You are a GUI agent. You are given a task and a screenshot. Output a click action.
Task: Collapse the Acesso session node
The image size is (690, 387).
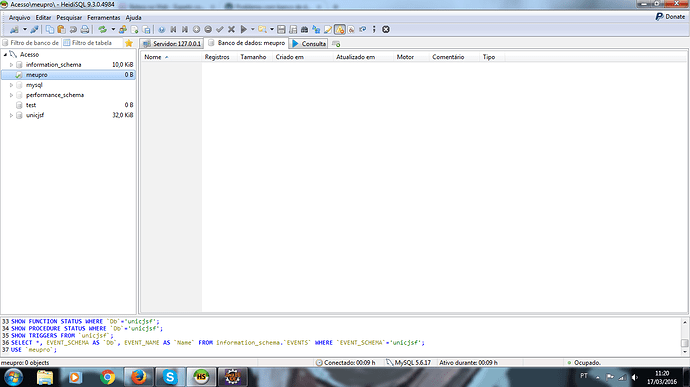[x=5, y=55]
